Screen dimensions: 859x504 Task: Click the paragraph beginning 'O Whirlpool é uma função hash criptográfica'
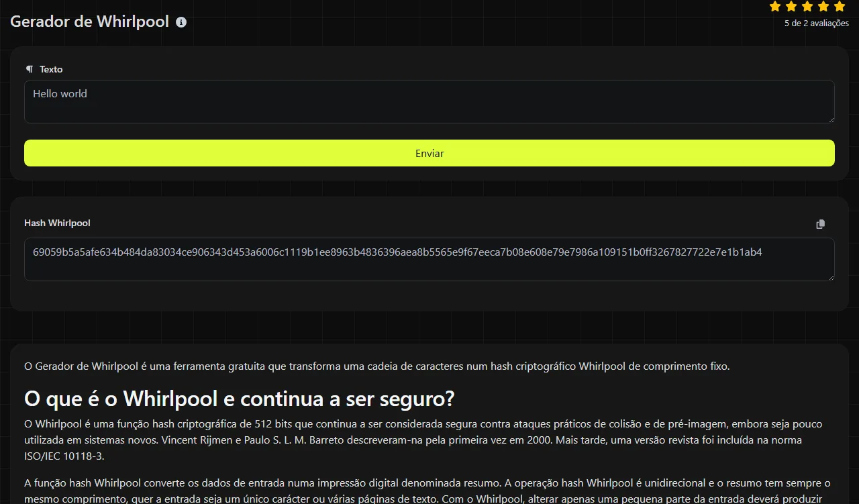point(423,440)
